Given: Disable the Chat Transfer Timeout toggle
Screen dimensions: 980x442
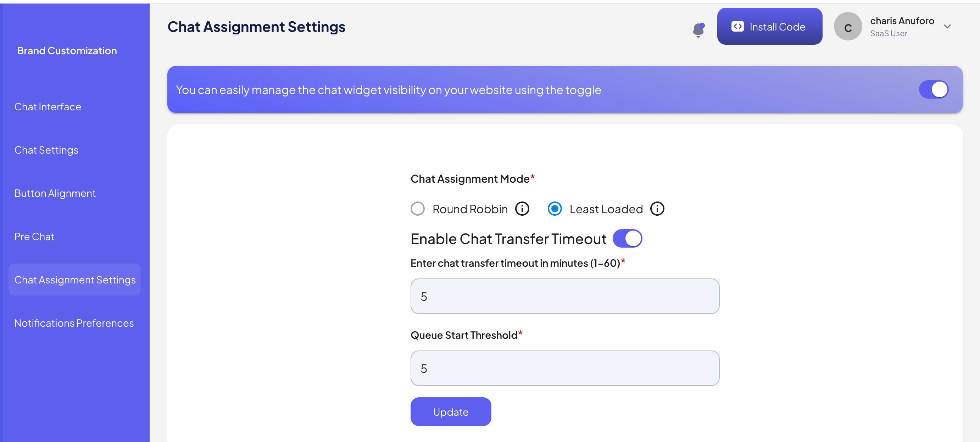Looking at the screenshot, I should pos(627,239).
